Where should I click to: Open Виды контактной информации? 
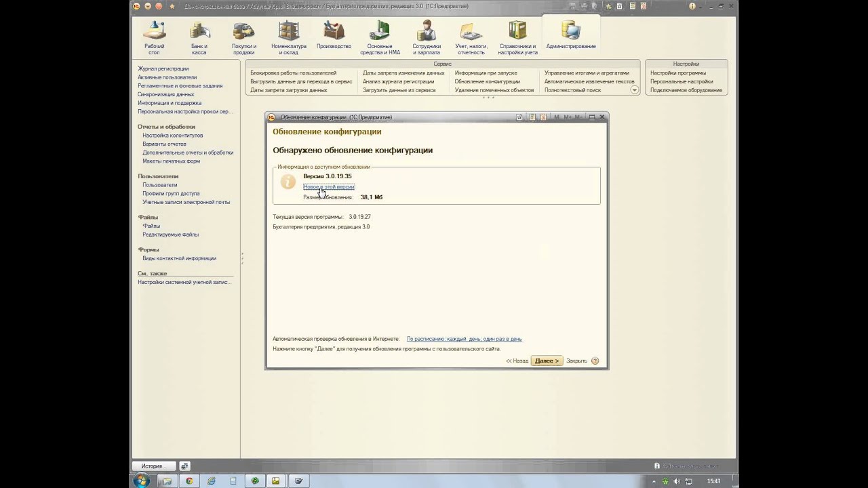tap(179, 258)
